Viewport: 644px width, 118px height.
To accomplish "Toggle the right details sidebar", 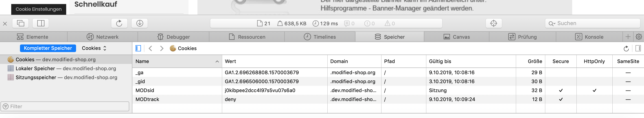I will 638,48.
